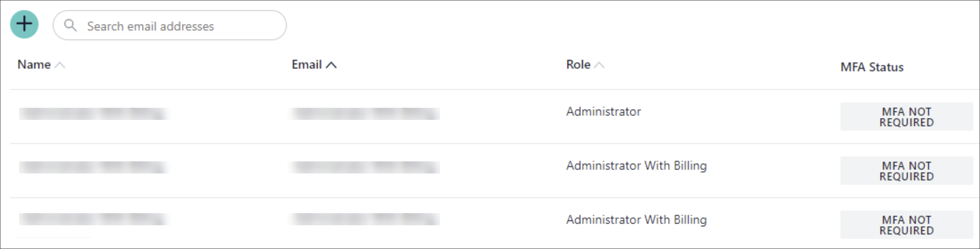Click the Role column header text
This screenshot has height=249, width=980.
[578, 65]
